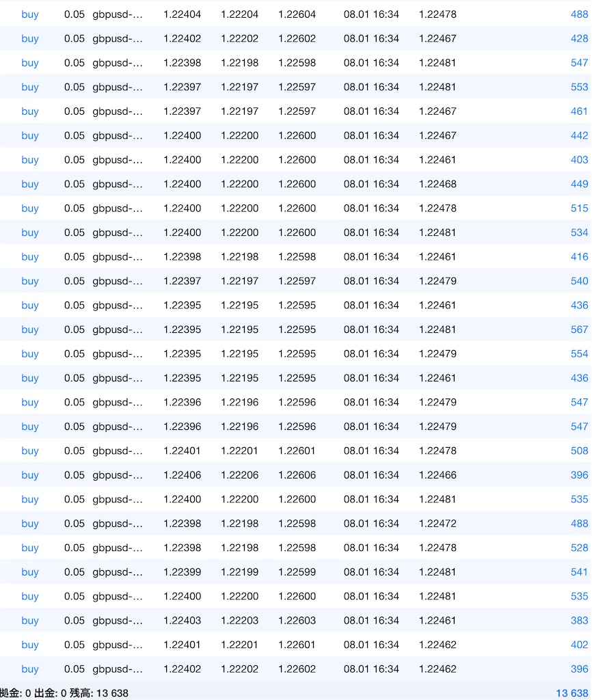This screenshot has height=700, width=592.
Task: Select the profit value 567
Action: [579, 329]
